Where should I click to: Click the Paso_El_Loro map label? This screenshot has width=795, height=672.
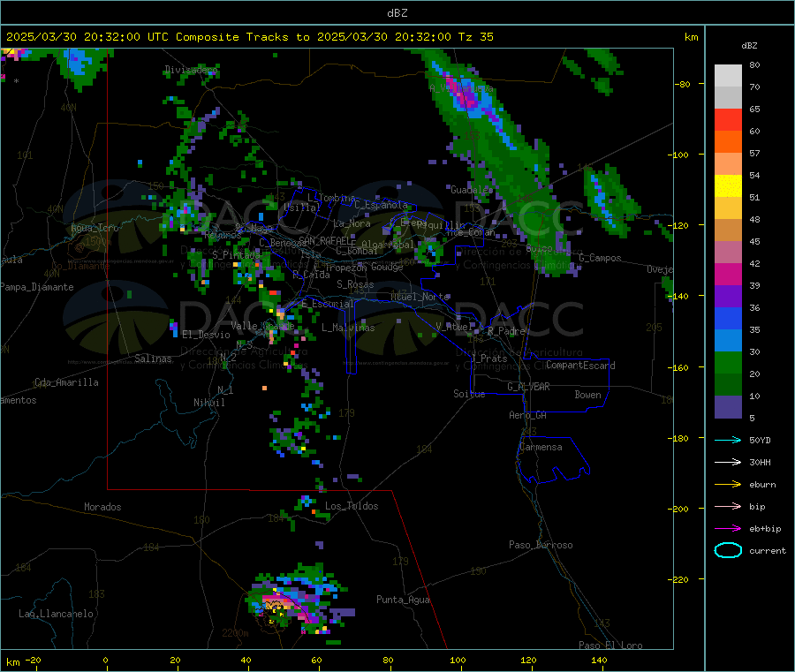610,646
